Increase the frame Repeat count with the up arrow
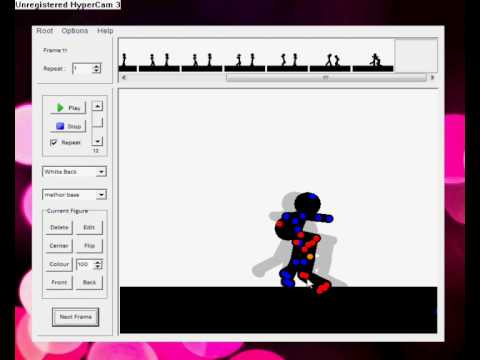This screenshot has height=360, width=480. [x=97, y=66]
